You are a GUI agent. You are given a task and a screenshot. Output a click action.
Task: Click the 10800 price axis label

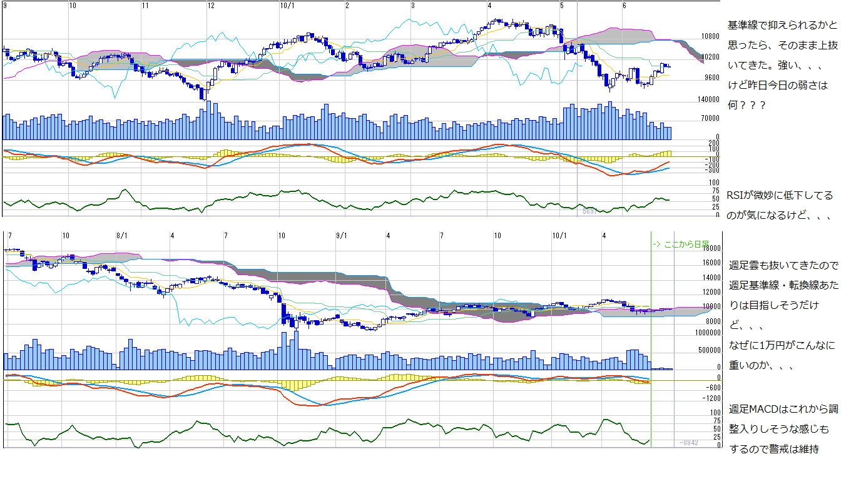point(710,36)
